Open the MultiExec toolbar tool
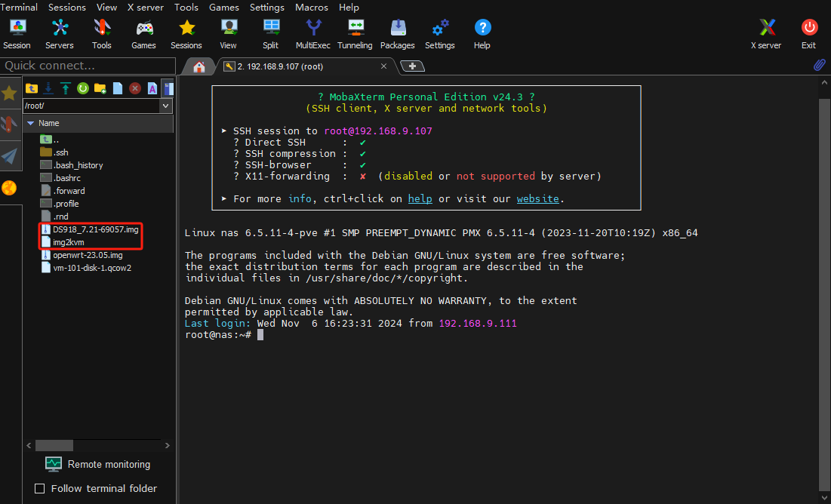This screenshot has height=504, width=831. pos(312,34)
